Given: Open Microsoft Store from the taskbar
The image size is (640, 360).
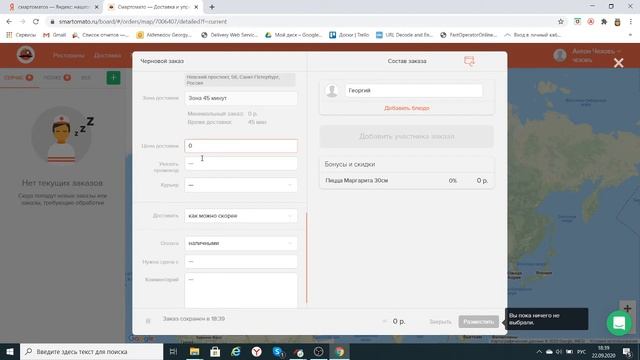Looking at the screenshot, I should tap(215, 351).
